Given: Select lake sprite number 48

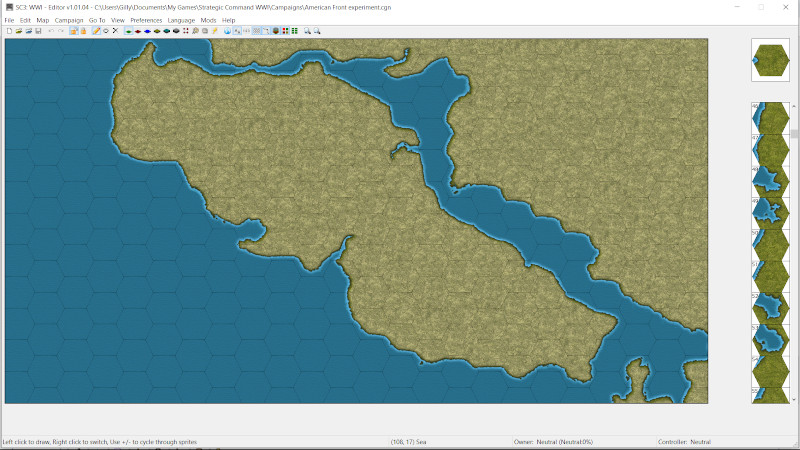Looking at the screenshot, I should click(x=770, y=182).
